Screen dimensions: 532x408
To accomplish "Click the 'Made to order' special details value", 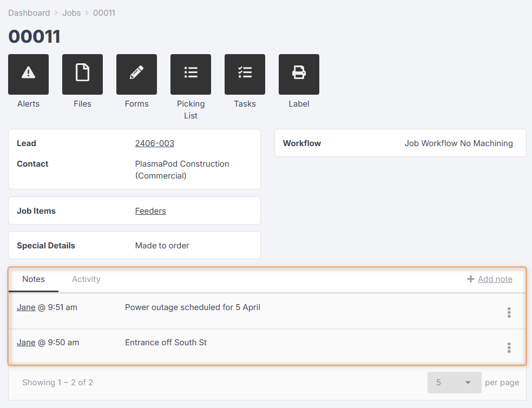I will click(x=162, y=246).
